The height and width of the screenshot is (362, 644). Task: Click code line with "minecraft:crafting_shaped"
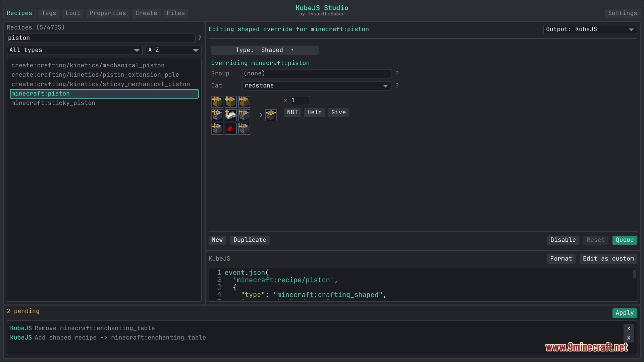314,295
